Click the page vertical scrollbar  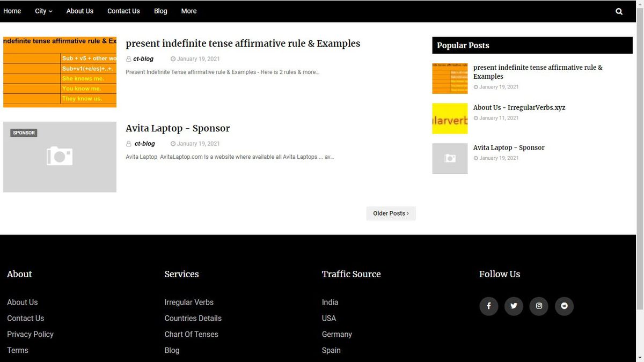[x=640, y=156]
